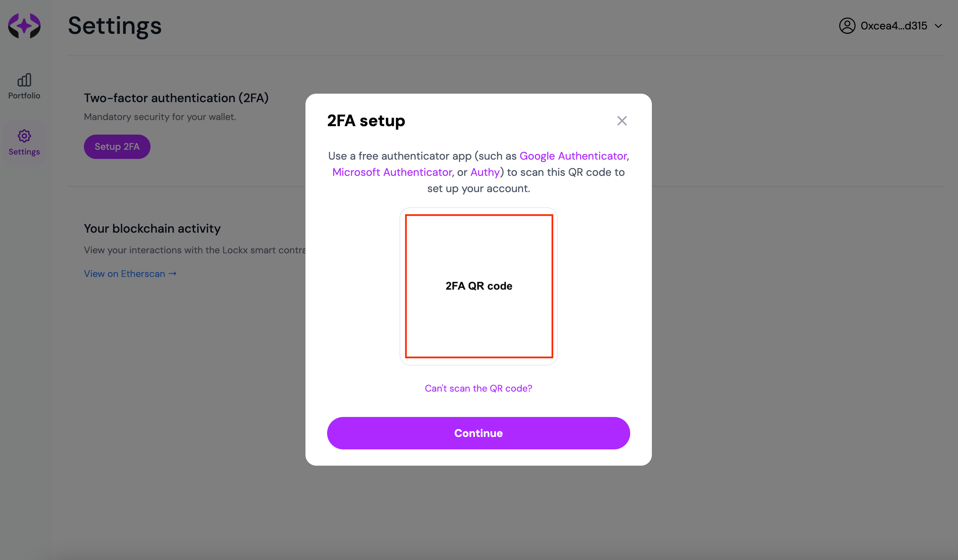Viewport: 958px width, 560px height.
Task: Click the 2FA QR code image
Action: pyautogui.click(x=479, y=286)
